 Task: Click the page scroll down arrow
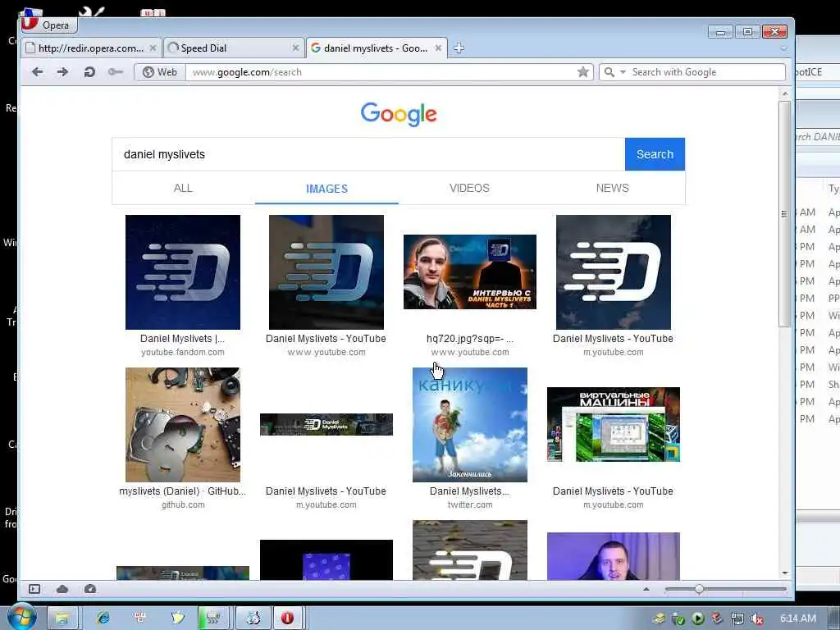785,573
